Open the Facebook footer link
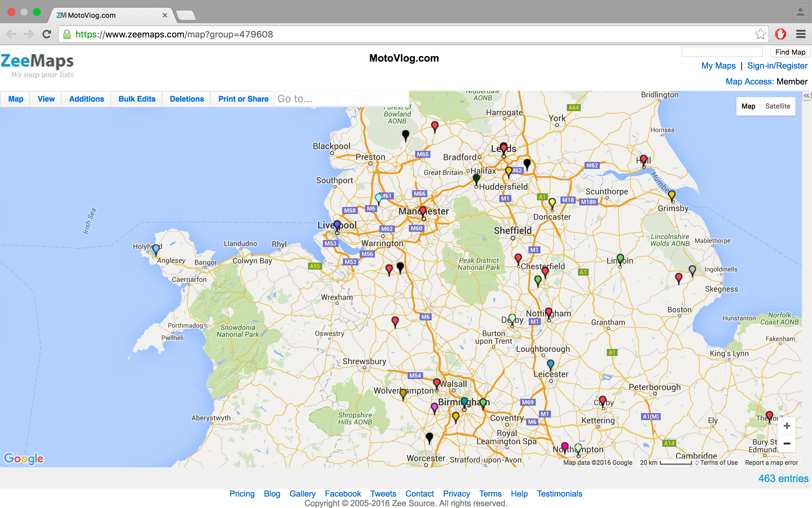The image size is (812, 508). coord(343,493)
